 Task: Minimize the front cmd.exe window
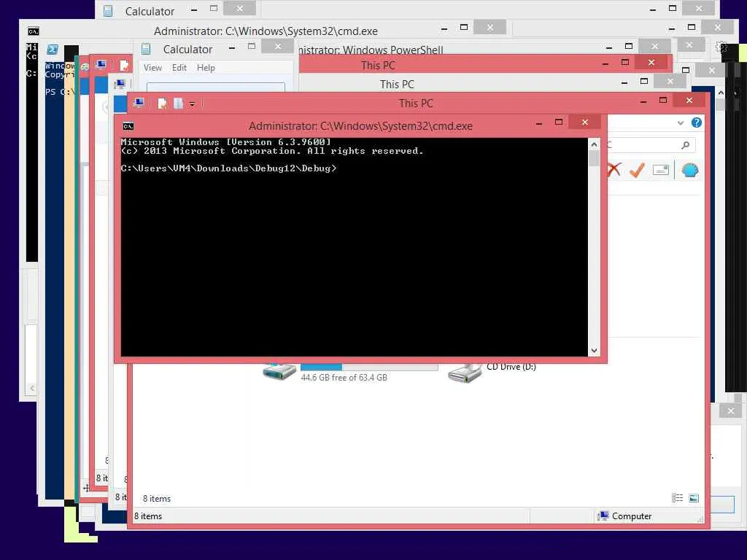pos(539,123)
